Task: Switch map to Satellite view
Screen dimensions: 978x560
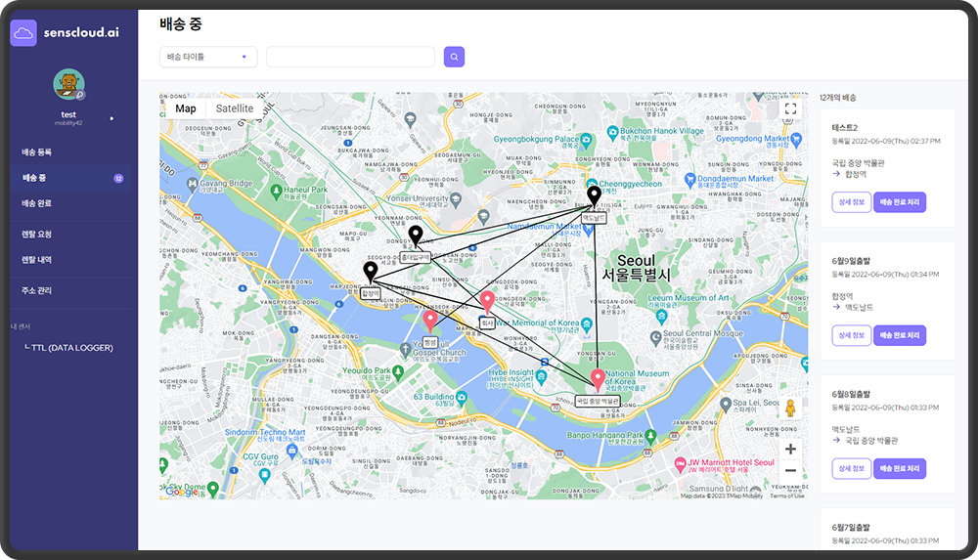Action: coord(235,108)
